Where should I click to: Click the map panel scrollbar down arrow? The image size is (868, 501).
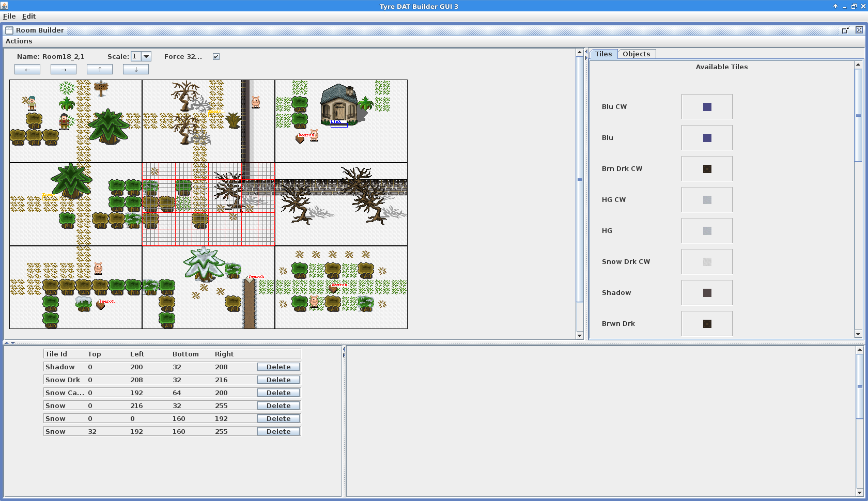point(580,335)
